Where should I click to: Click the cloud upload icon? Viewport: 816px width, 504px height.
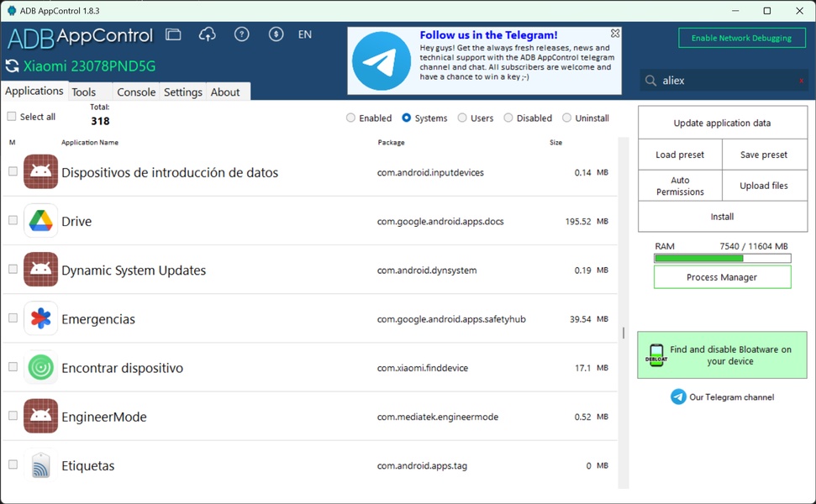tap(208, 34)
